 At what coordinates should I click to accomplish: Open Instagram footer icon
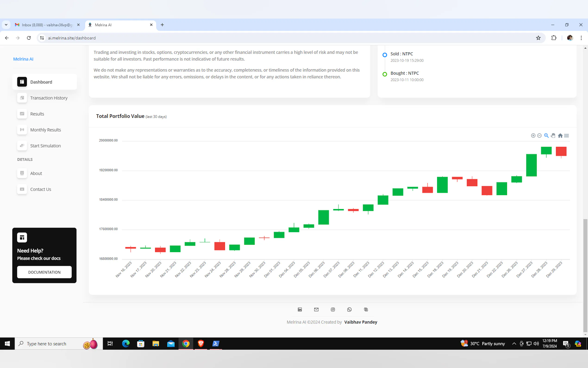tap(333, 310)
